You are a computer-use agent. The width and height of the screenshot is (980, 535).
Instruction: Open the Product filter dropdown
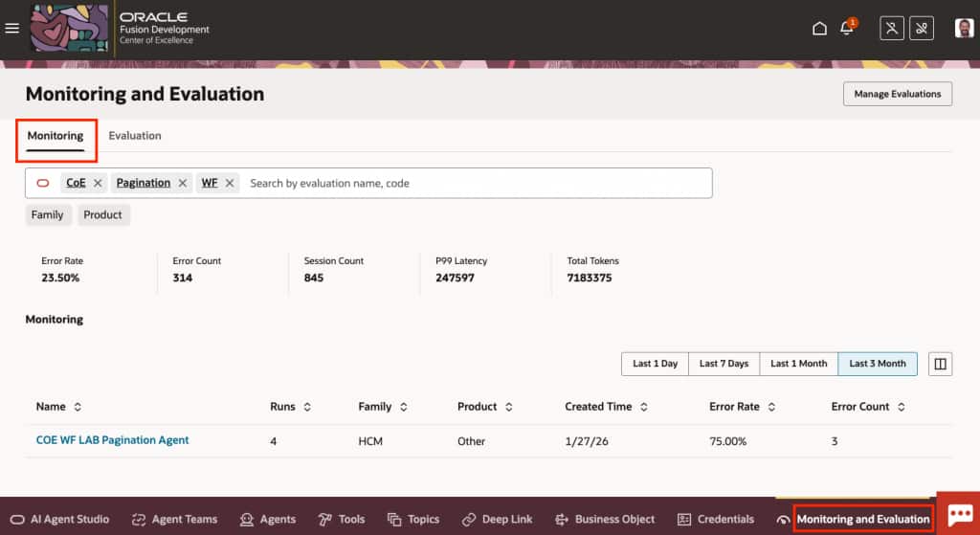point(102,214)
